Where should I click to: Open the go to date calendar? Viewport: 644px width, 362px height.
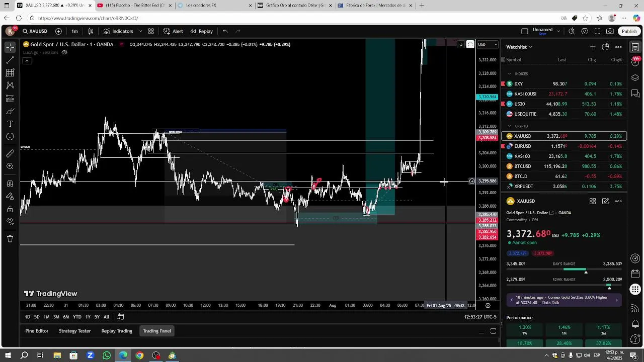[x=121, y=317]
